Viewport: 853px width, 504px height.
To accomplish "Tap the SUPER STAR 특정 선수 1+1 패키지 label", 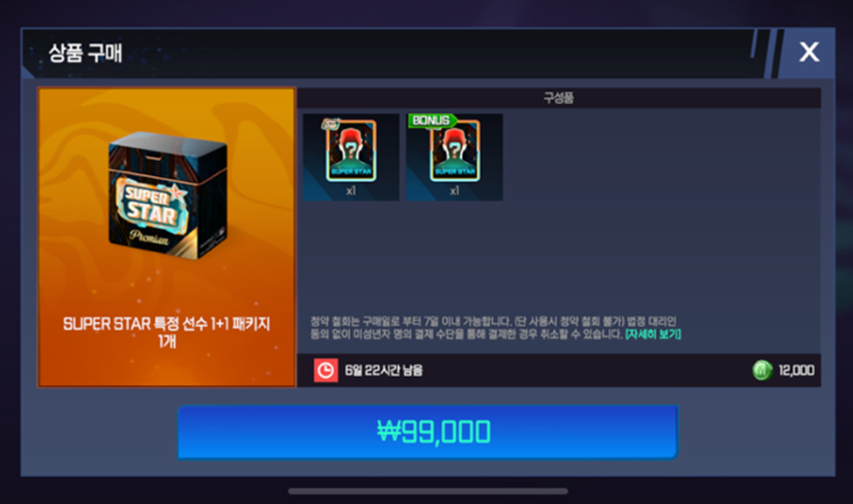I will coord(166,332).
